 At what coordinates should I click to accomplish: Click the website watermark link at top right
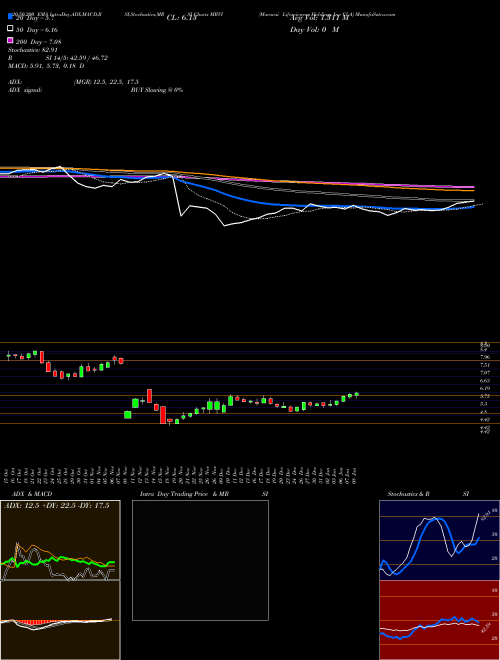tap(373, 14)
